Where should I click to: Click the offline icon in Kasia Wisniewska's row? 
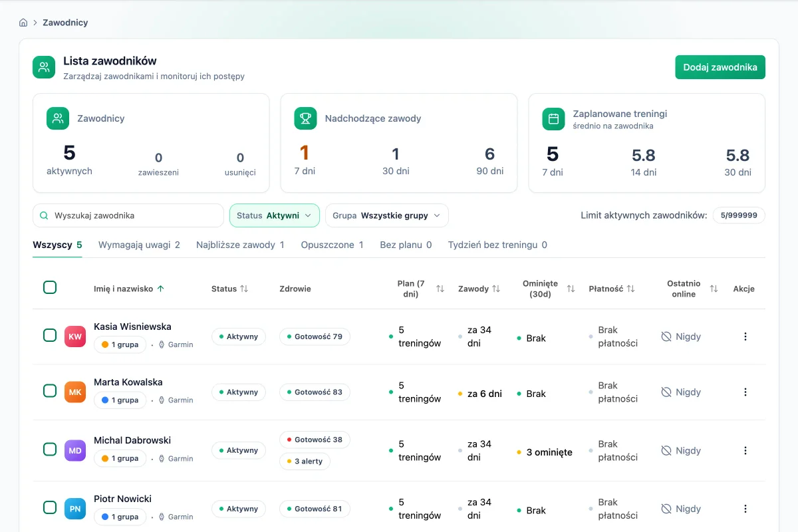click(666, 336)
